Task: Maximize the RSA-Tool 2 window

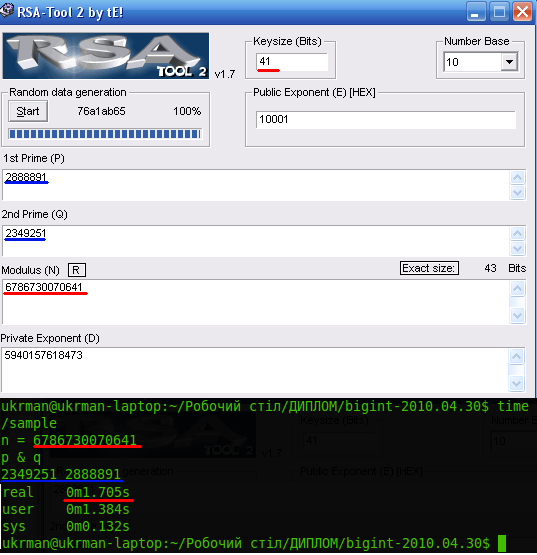Action: [x=499, y=12]
